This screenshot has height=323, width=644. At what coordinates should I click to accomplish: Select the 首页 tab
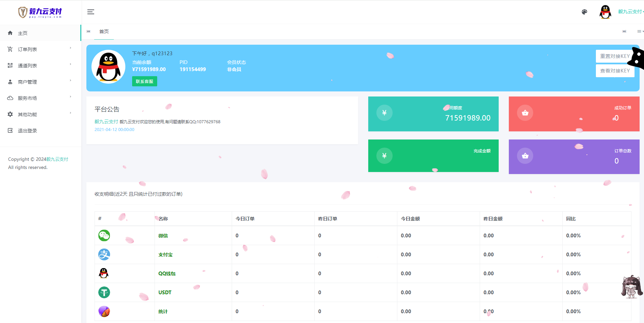pos(104,31)
